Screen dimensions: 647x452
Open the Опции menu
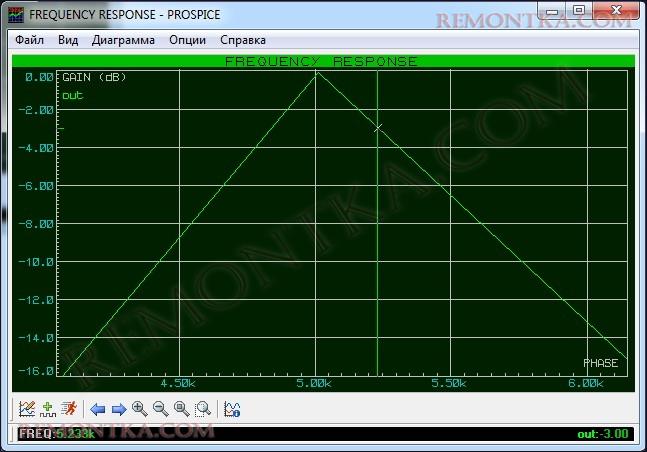click(188, 40)
